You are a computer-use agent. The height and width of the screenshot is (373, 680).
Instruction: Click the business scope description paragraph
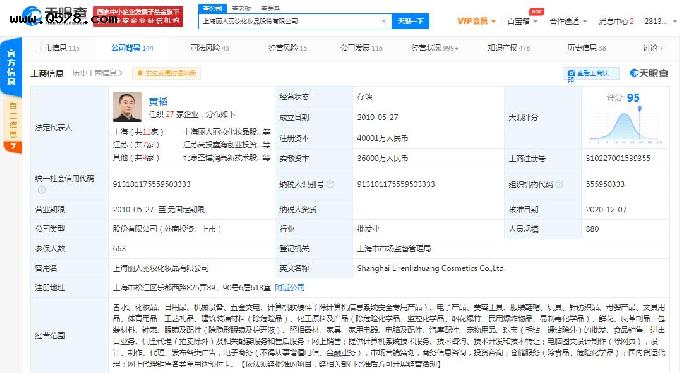pos(389,335)
